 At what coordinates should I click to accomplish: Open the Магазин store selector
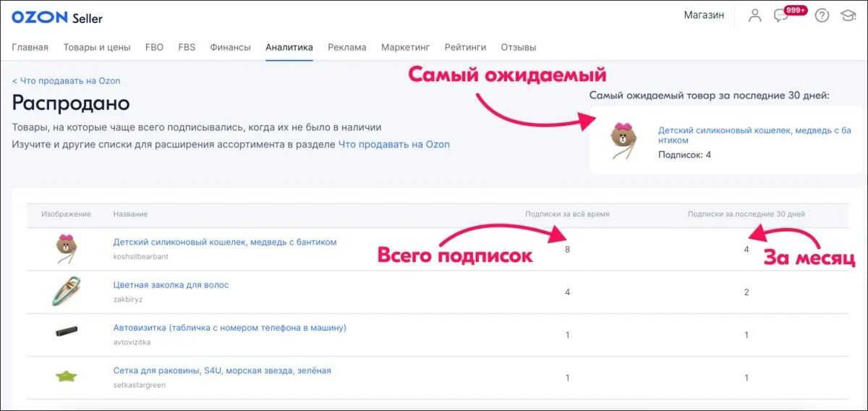click(x=704, y=14)
